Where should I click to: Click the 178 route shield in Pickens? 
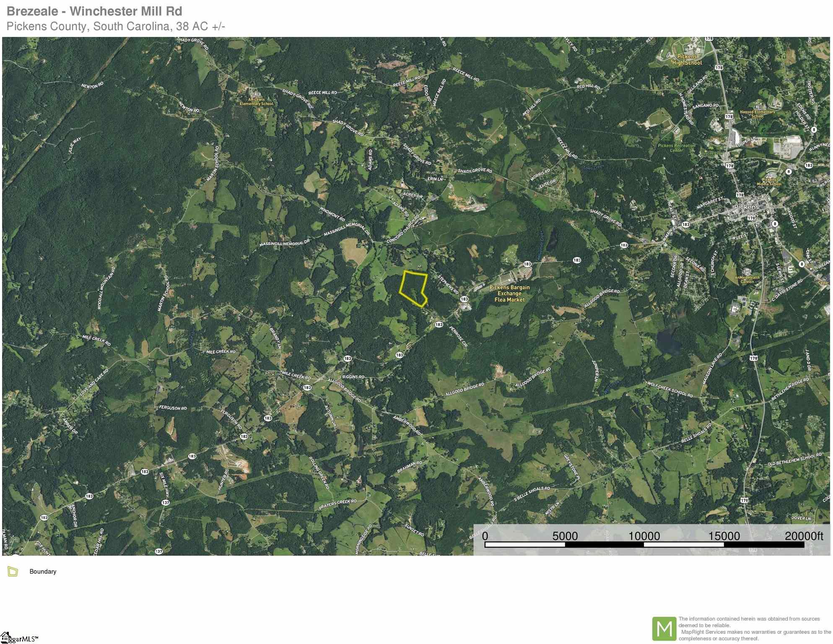point(751,218)
